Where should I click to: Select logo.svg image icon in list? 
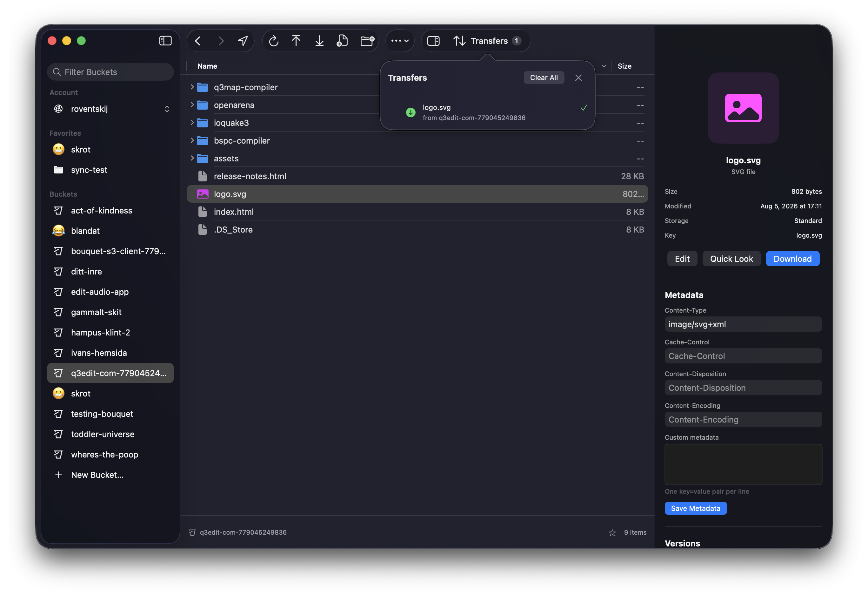(203, 194)
